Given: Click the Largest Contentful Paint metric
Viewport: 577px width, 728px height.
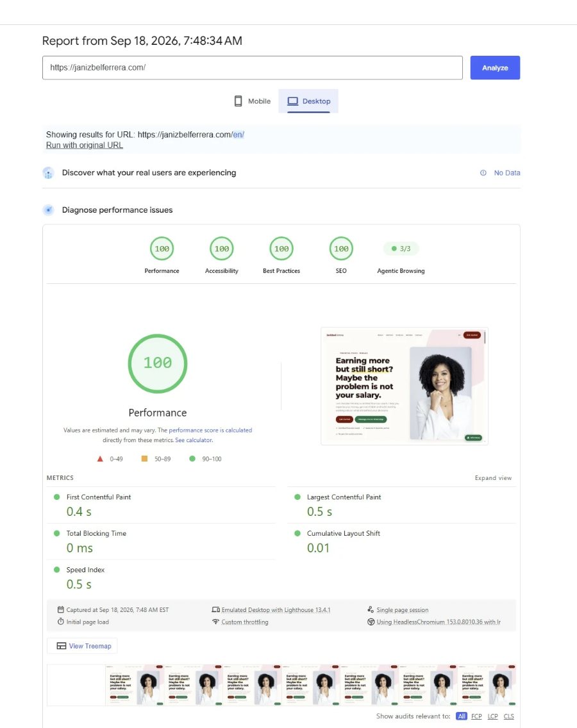Looking at the screenshot, I should [x=402, y=505].
